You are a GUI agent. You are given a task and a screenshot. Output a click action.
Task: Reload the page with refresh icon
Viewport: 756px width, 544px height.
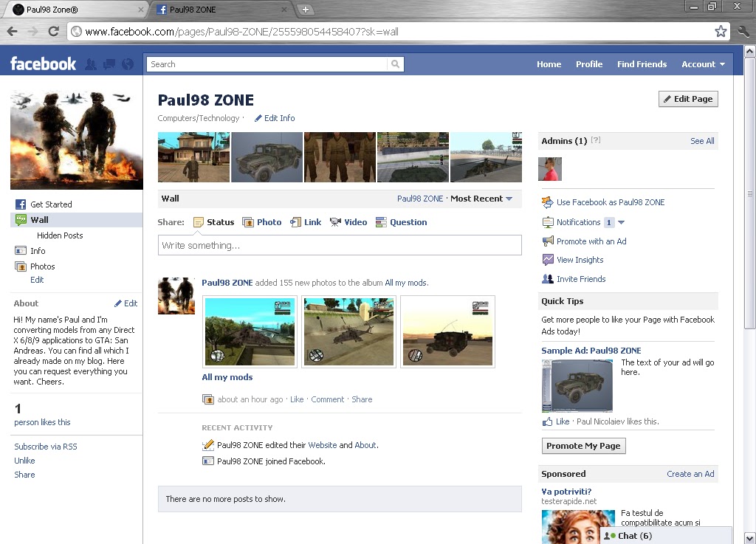[53, 32]
